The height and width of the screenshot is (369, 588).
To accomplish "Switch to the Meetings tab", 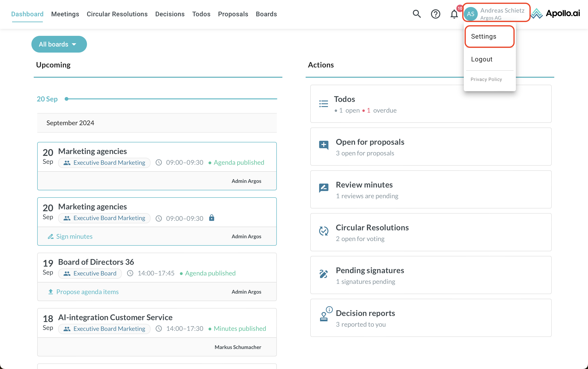I will pos(65,14).
